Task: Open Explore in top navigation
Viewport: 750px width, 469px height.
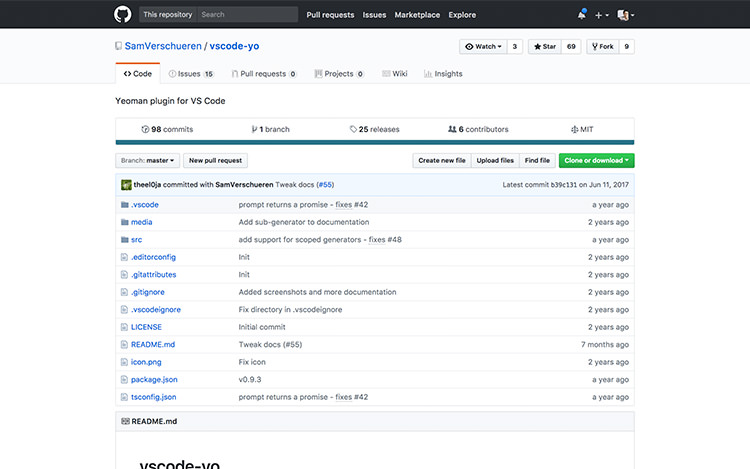Action: click(462, 15)
